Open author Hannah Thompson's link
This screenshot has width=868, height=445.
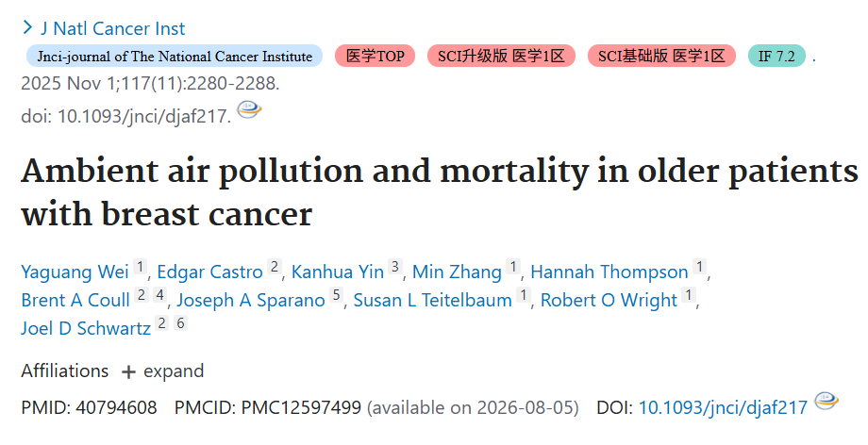tap(609, 272)
